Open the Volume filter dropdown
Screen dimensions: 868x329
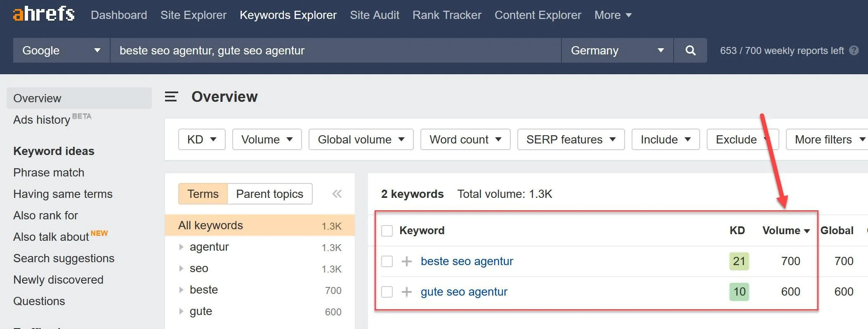[267, 139]
